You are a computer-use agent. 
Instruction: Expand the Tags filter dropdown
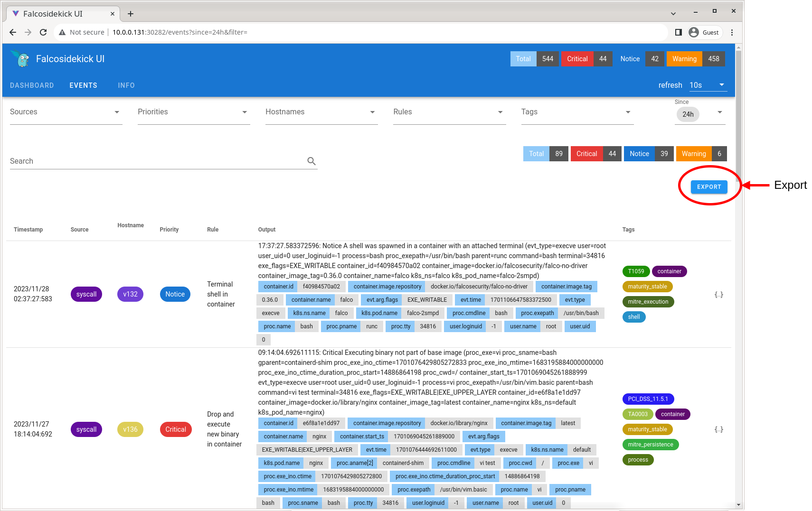577,112
